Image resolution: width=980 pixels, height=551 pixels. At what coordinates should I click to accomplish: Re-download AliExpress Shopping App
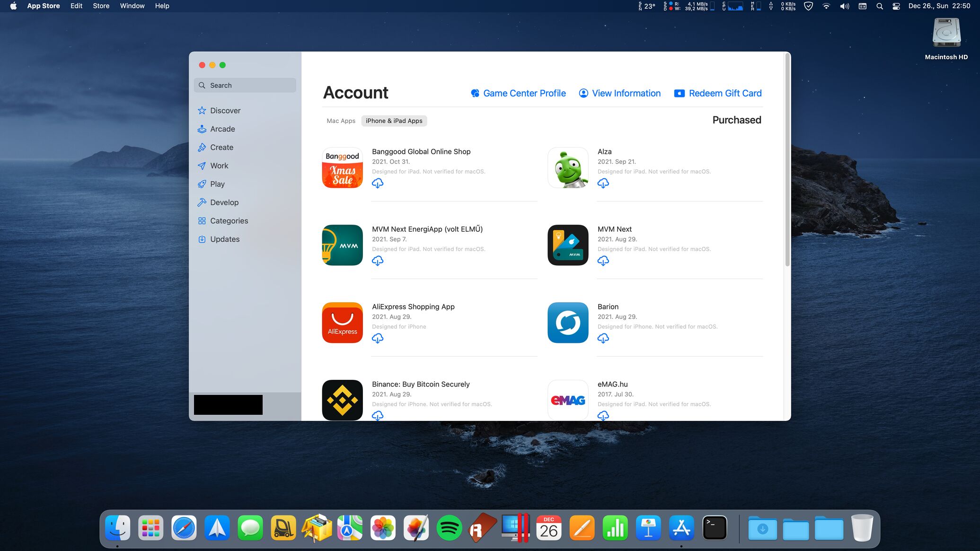(x=377, y=339)
